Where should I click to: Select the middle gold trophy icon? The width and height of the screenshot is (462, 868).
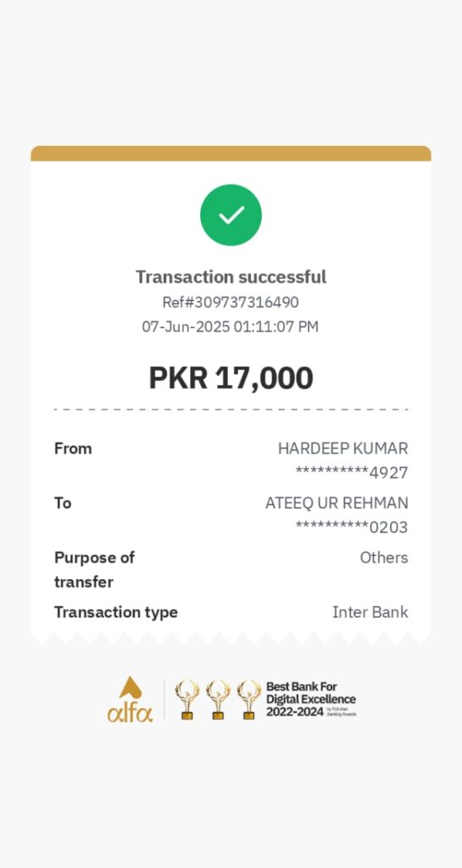click(x=218, y=699)
